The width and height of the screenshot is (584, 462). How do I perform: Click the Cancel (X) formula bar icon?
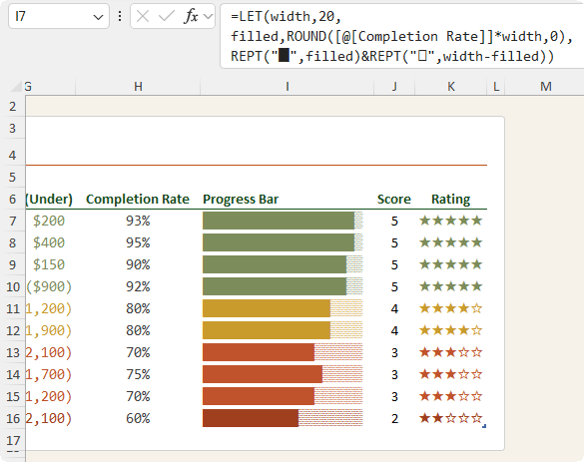pyautogui.click(x=143, y=16)
